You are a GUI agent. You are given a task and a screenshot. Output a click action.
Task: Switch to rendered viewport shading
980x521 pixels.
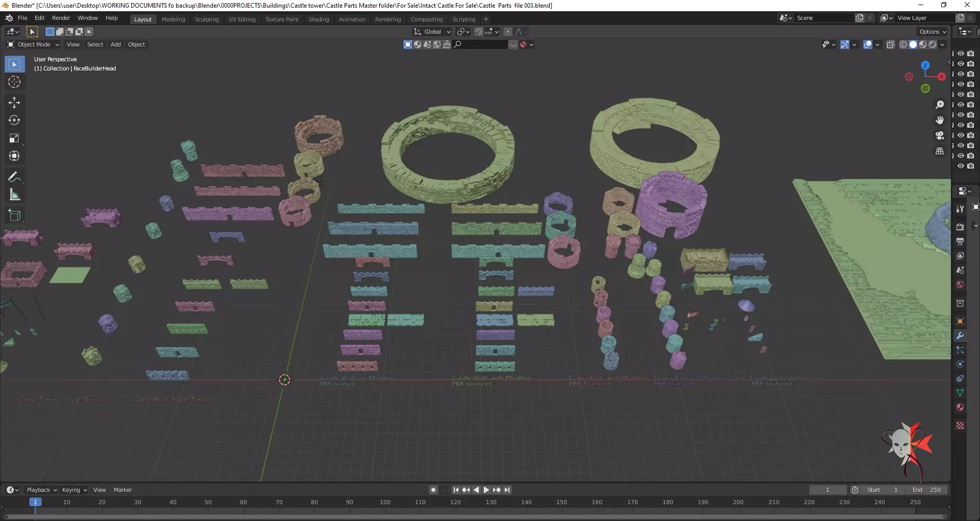tap(933, 44)
